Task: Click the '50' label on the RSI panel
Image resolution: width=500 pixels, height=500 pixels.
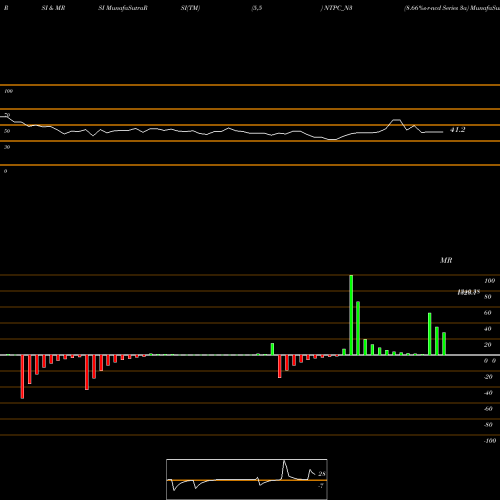Action: 7,131
